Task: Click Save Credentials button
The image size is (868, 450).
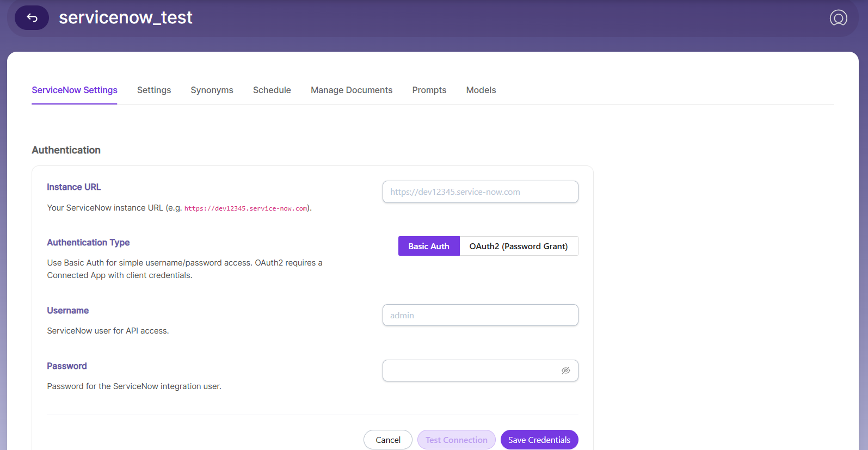Action: tap(539, 440)
